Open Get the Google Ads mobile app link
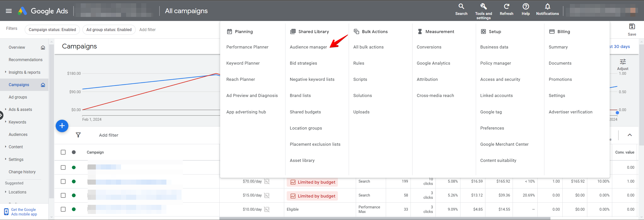Image resolution: width=644 pixels, height=220 pixels. click(x=24, y=212)
